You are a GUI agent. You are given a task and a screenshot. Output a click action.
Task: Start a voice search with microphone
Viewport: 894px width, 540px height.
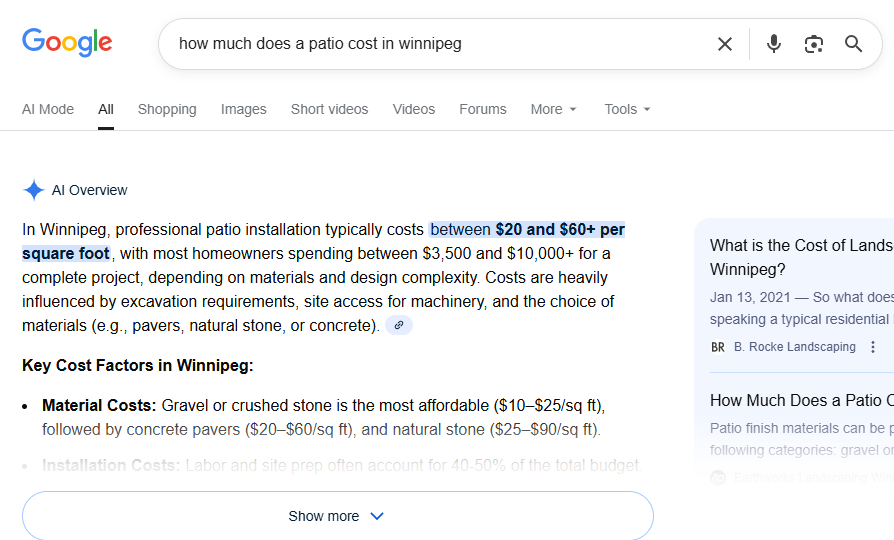[x=773, y=44]
